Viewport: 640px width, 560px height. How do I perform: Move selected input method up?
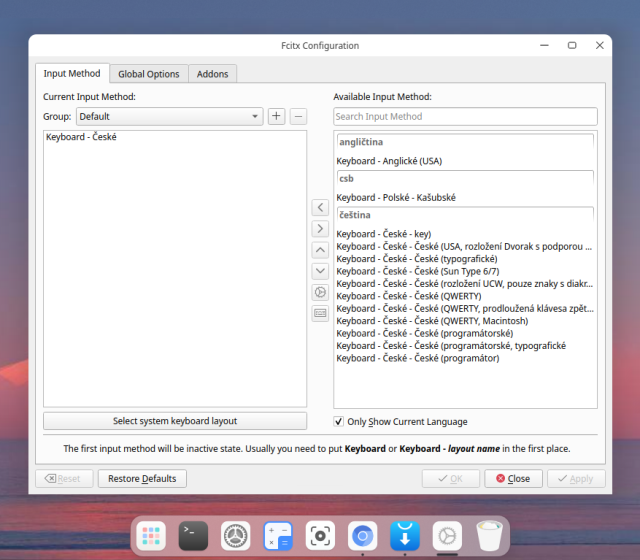pos(320,250)
